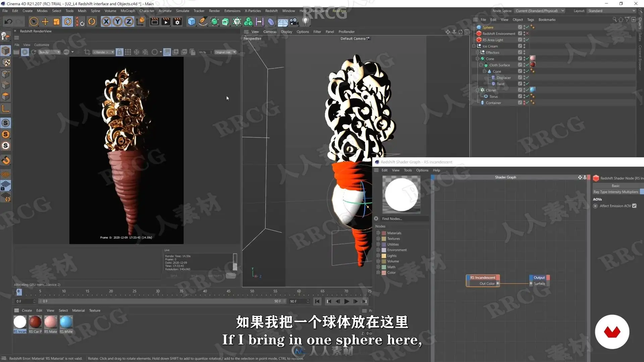Click the red material tag on Cloth Surface
644x362 pixels.
point(532,65)
